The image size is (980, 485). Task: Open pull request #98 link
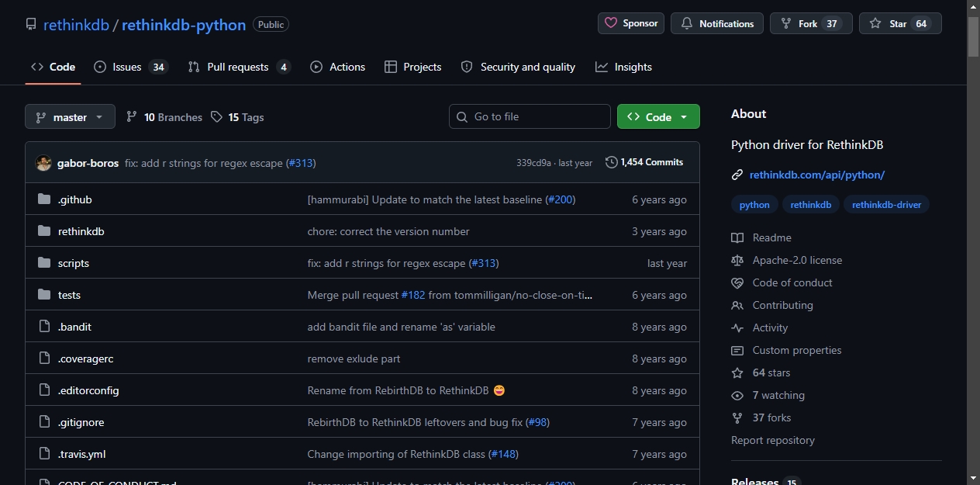[538, 422]
